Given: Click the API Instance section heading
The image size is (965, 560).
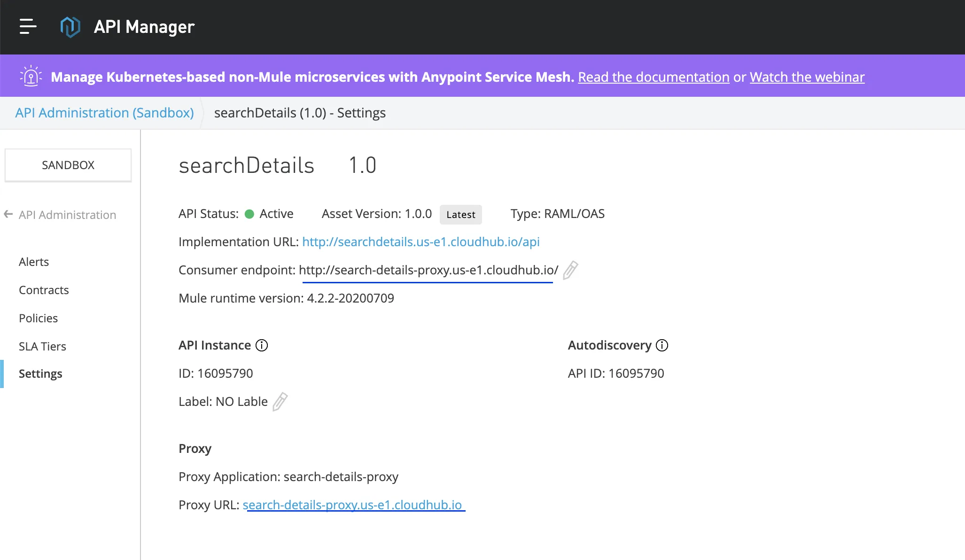Looking at the screenshot, I should [x=215, y=345].
